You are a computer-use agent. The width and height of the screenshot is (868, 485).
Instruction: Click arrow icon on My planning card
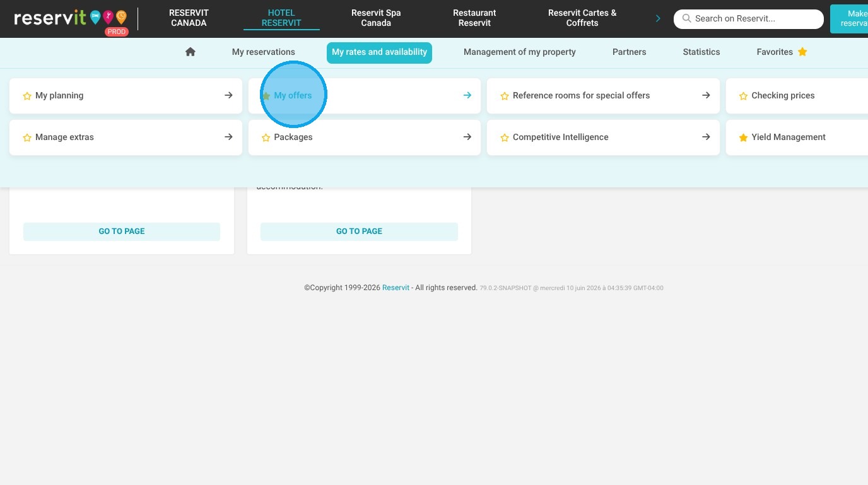coord(228,95)
